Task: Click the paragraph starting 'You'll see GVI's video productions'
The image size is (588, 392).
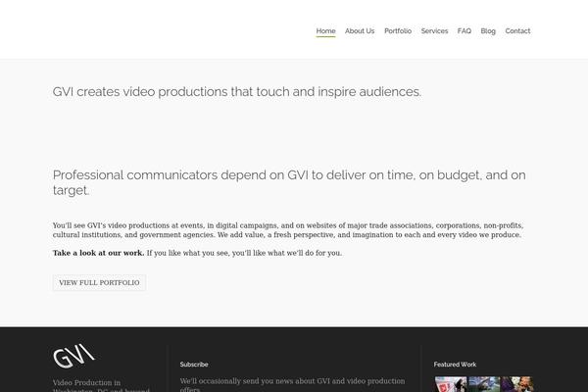Action: [x=288, y=230]
